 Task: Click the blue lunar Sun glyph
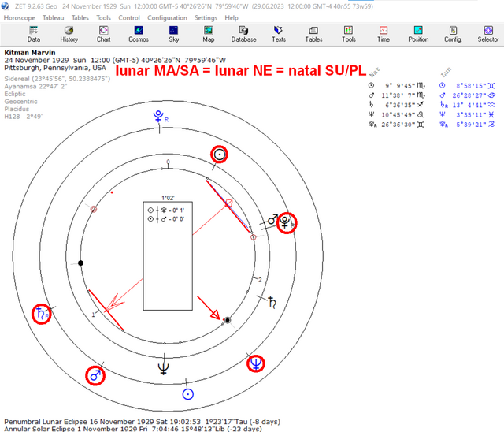tap(187, 394)
